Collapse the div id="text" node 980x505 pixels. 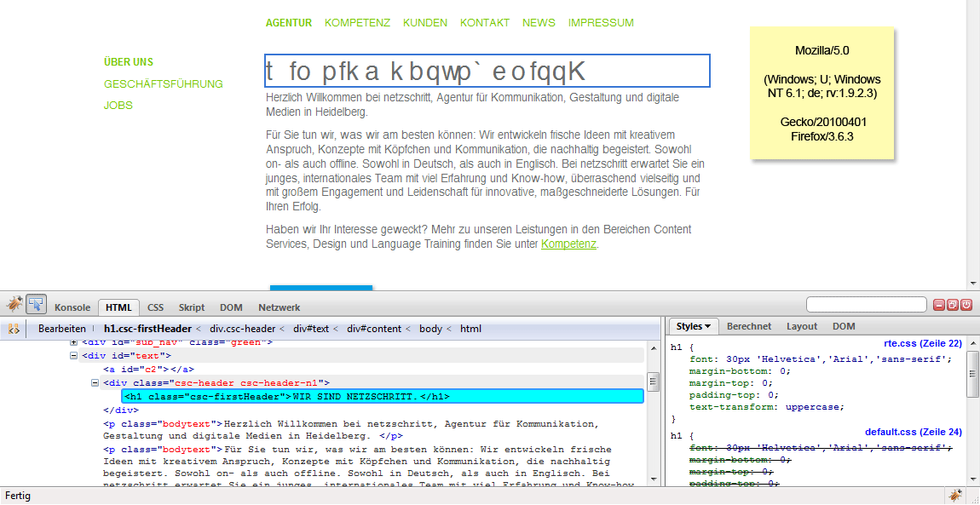pyautogui.click(x=74, y=356)
